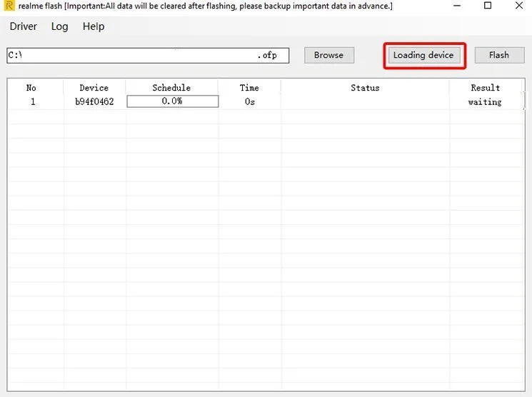532x397 pixels.
Task: Maximize the realme flash window
Action: 488,6
